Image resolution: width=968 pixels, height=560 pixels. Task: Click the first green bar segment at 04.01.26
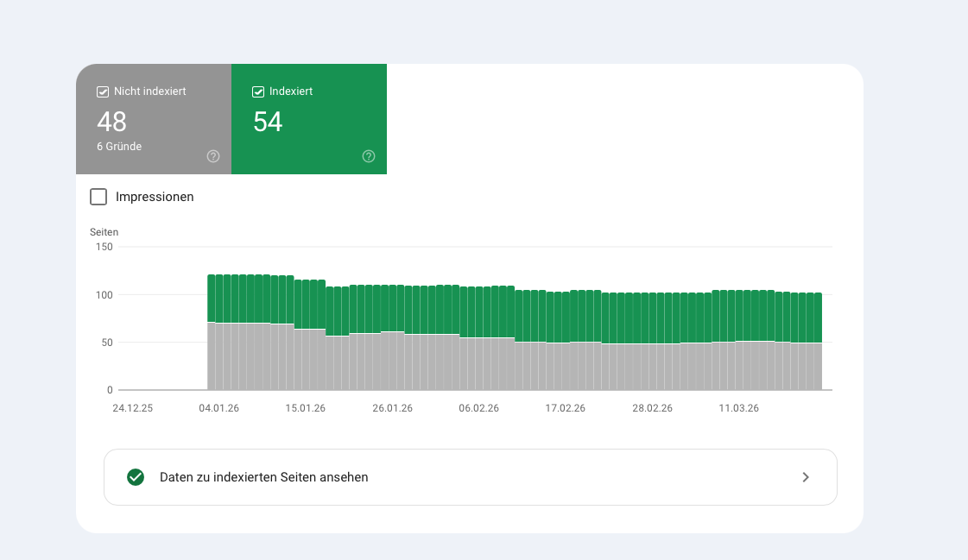212,298
